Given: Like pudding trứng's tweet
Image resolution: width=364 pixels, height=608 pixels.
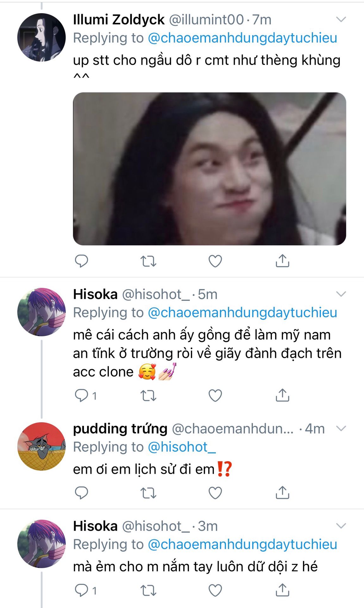Looking at the screenshot, I should pyautogui.click(x=215, y=493).
